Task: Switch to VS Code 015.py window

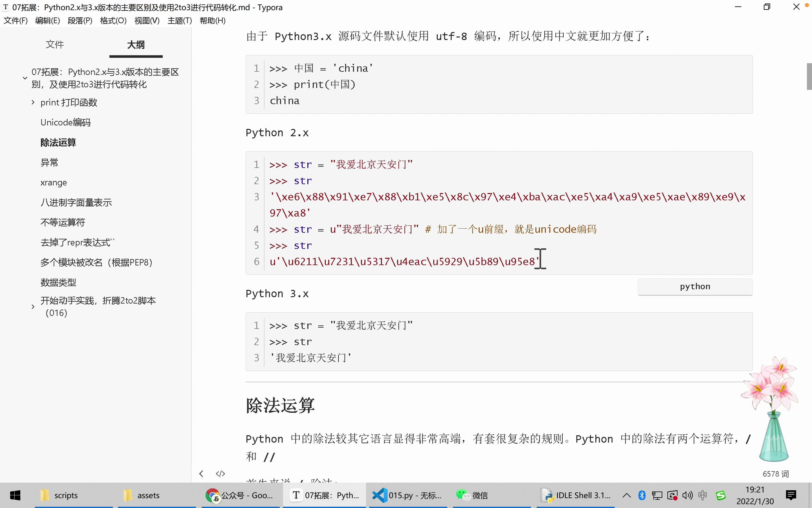Action: [x=408, y=495]
